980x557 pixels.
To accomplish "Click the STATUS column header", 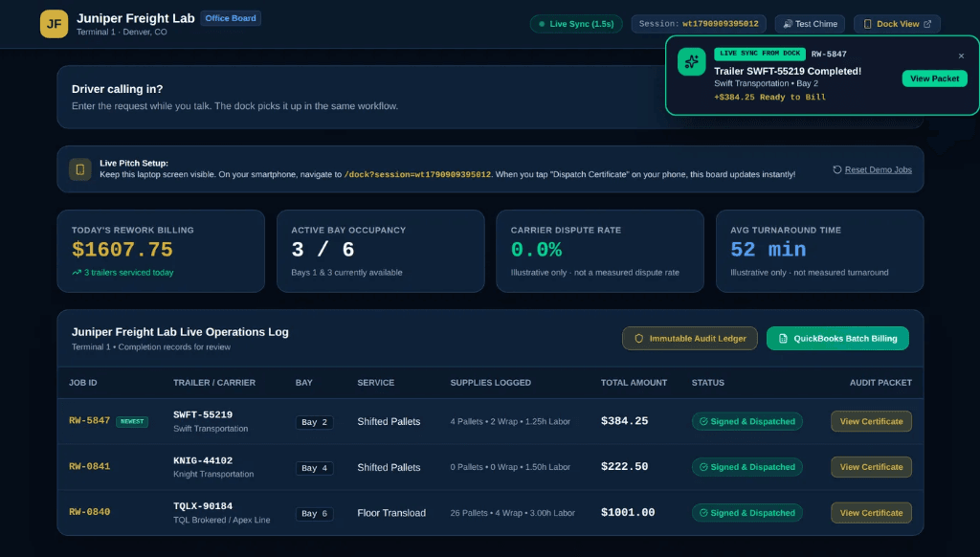I will point(707,383).
